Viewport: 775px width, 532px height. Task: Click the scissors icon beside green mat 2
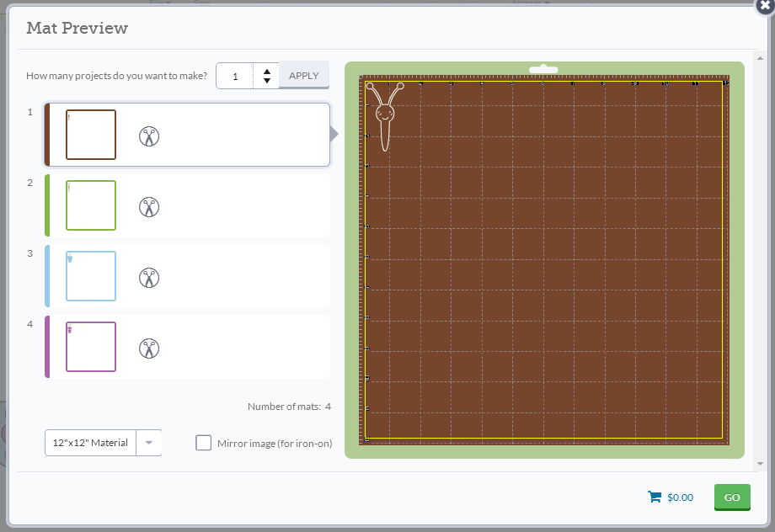point(149,206)
